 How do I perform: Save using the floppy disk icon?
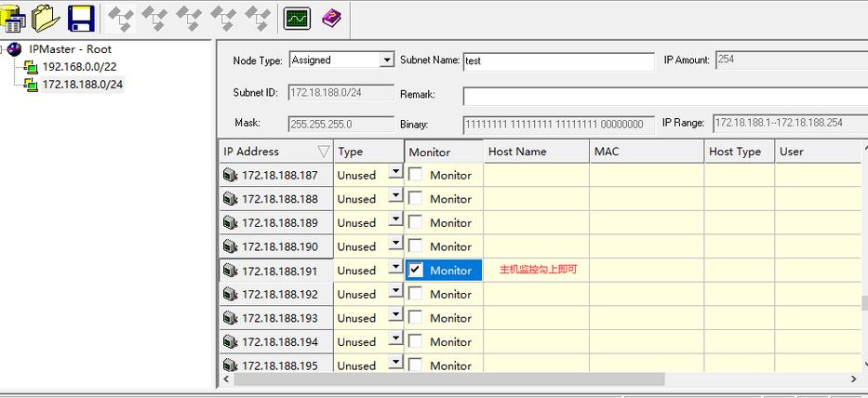click(81, 19)
